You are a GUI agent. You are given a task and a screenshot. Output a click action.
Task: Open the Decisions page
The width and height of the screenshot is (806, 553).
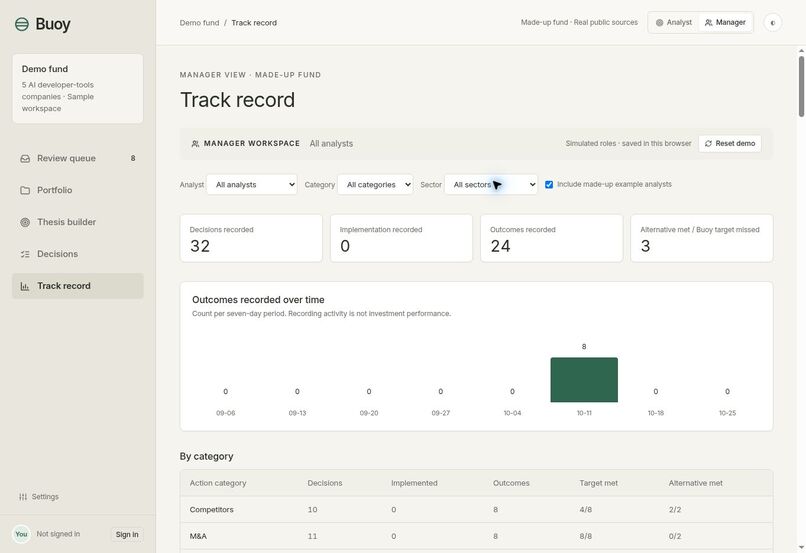pyautogui.click(x=78, y=254)
